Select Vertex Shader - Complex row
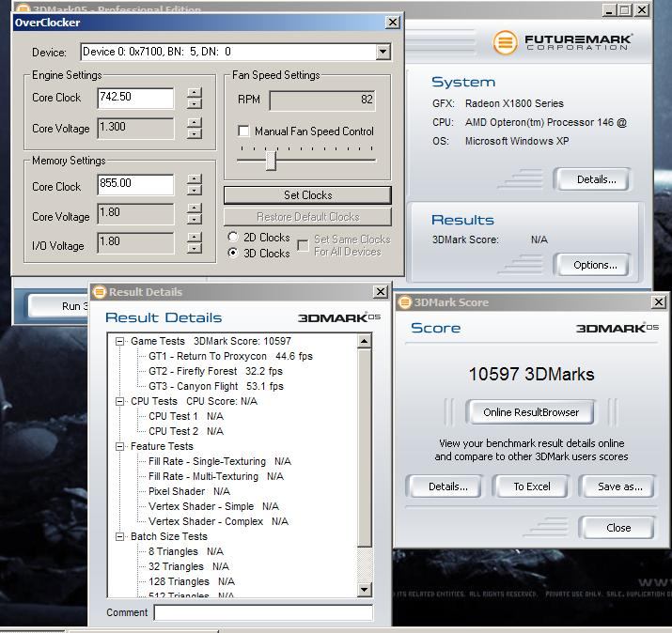Viewport: 672px width, 633px height. tap(219, 521)
